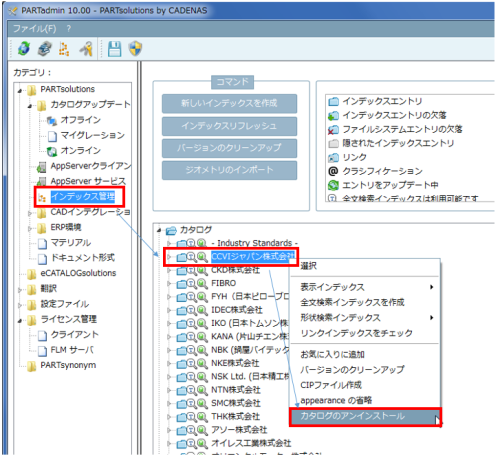This screenshot has height=456, width=500.
Task: Click the カタログ root folder icon
Action: coord(171,230)
